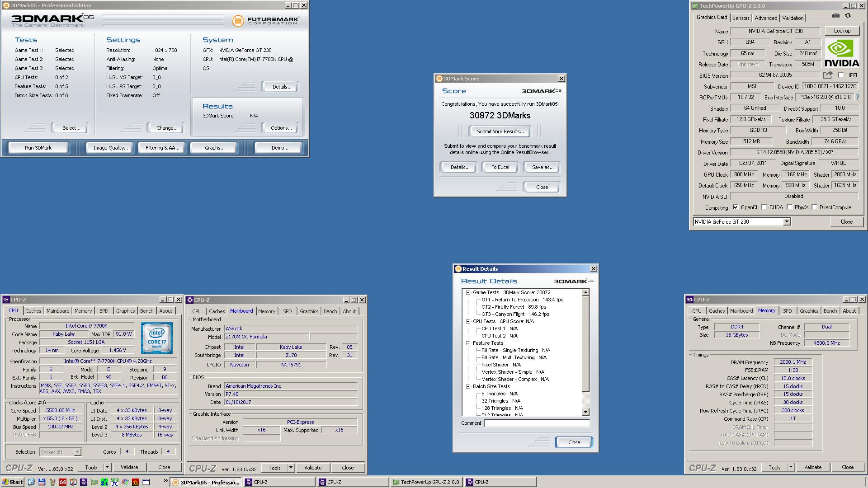Click the Lookup button in GPU-Z

coord(842,31)
